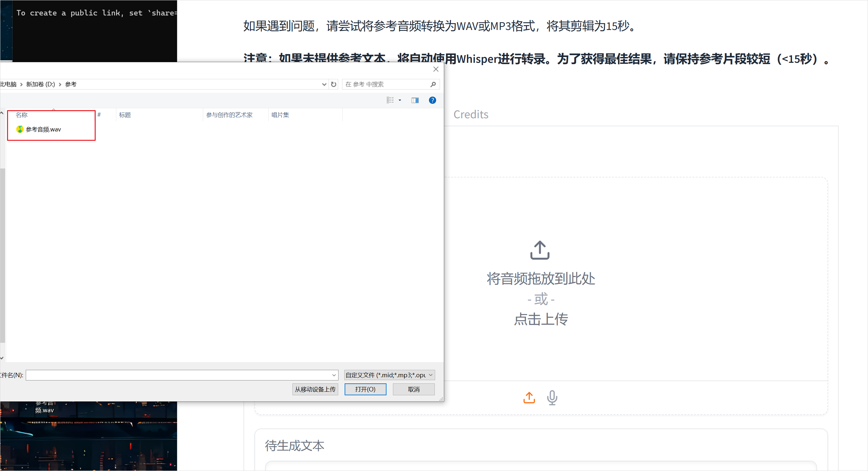Click the search magnifier in the search box
Screen dimensions: 868x471
tap(433, 84)
